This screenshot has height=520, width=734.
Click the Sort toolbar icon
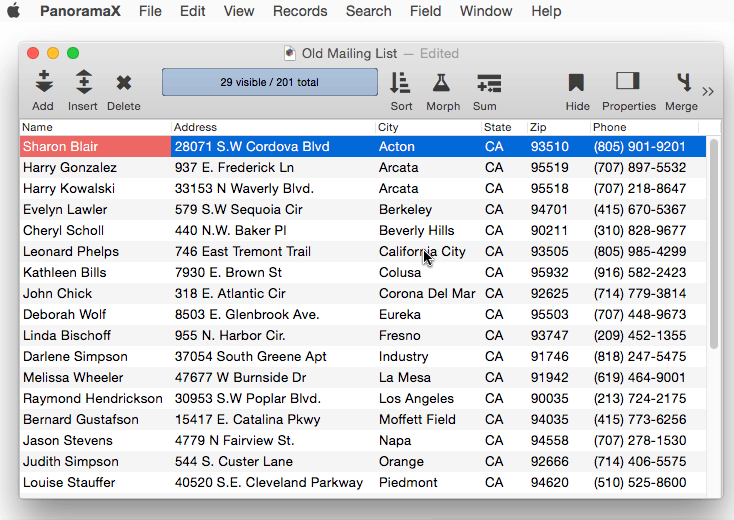tap(401, 83)
